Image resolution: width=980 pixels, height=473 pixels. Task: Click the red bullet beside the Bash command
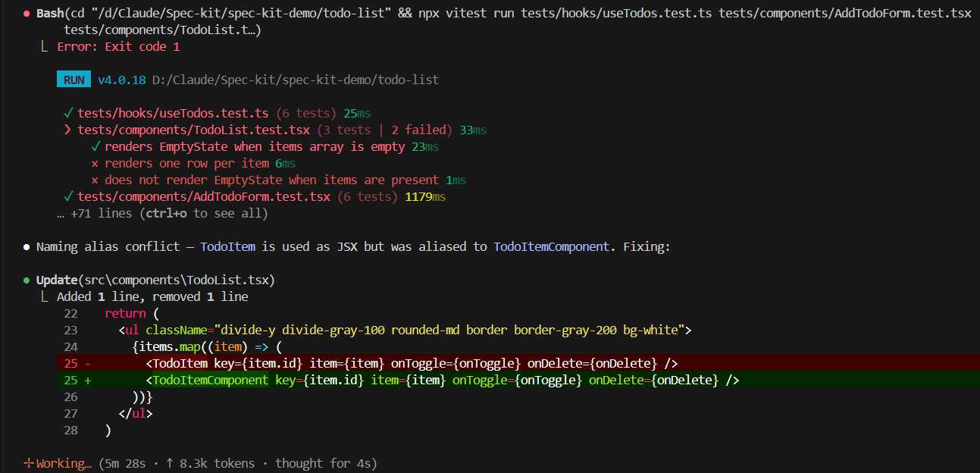coord(27,14)
